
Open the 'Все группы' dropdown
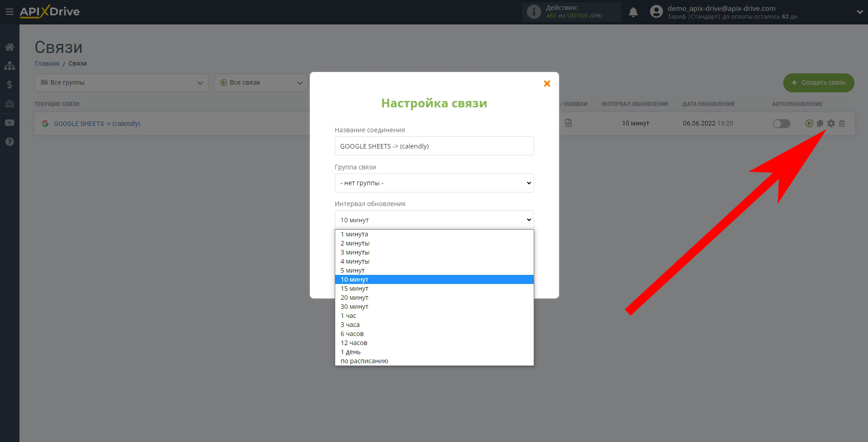(121, 83)
